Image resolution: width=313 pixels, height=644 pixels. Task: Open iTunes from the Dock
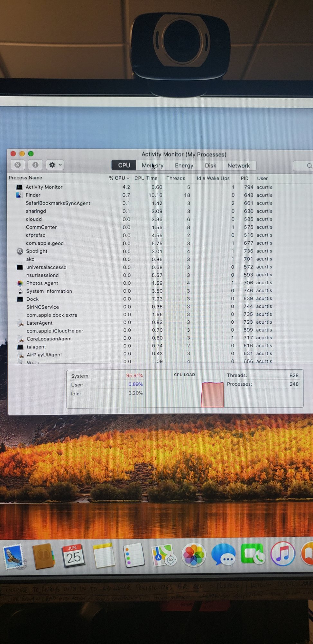pos(283,554)
